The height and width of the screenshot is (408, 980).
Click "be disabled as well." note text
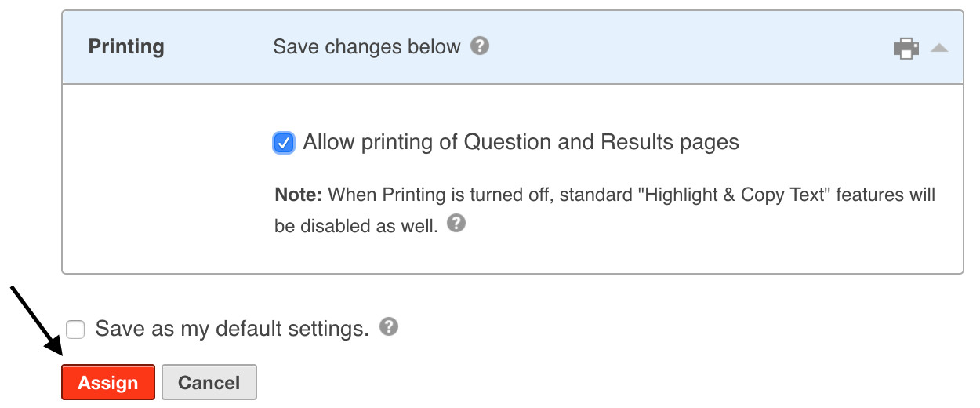pyautogui.click(x=356, y=226)
